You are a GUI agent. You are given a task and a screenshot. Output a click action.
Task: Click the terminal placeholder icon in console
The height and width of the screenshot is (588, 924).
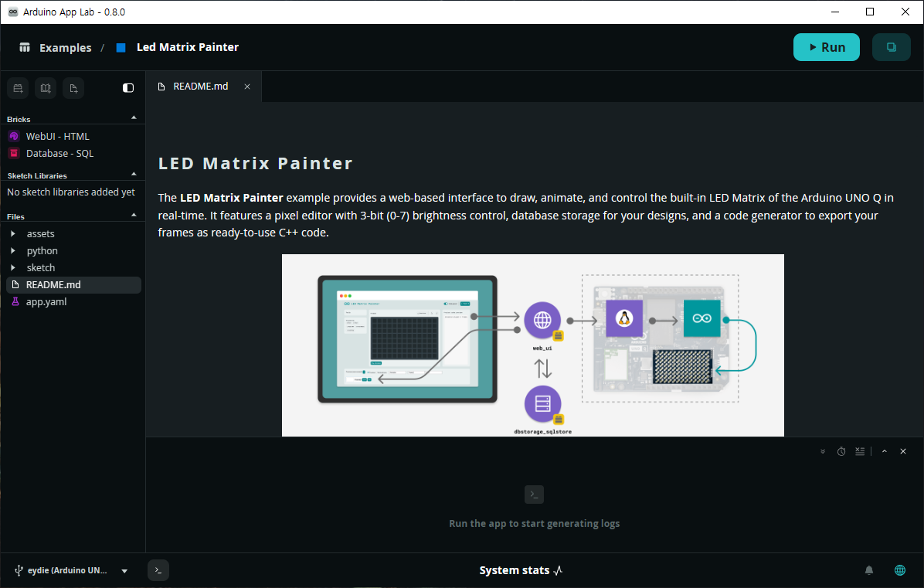[534, 495]
